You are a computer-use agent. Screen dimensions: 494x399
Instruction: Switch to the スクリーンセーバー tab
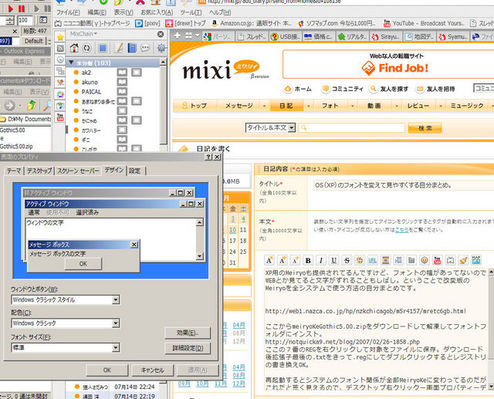pos(78,171)
